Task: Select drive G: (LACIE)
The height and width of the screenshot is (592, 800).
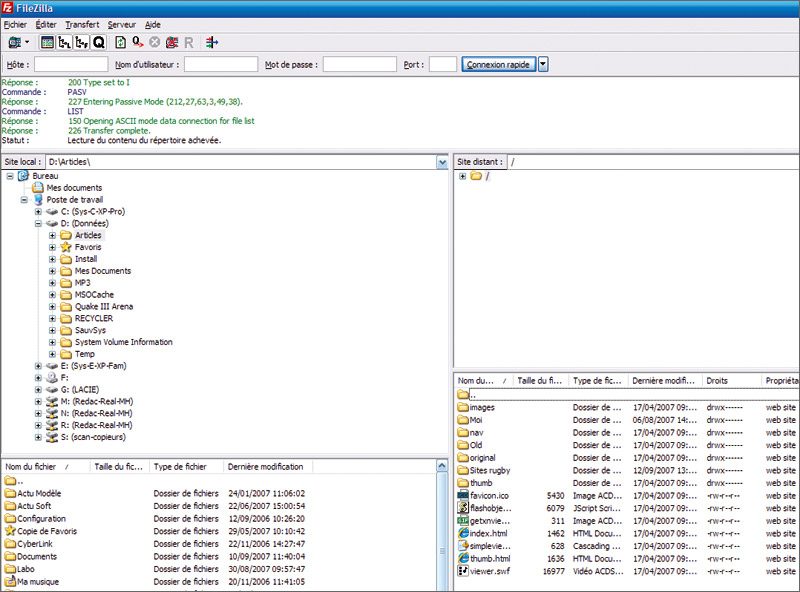Action: [x=80, y=389]
